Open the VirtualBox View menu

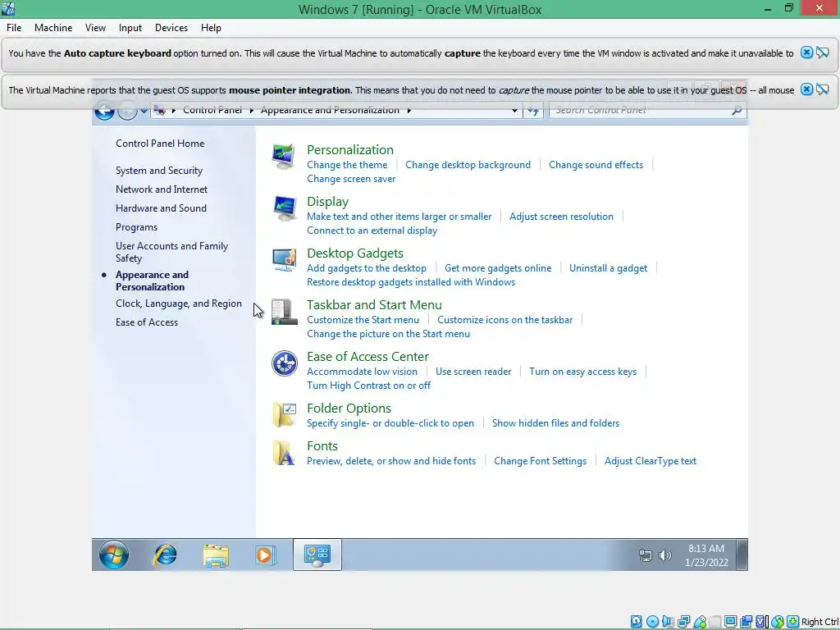(95, 28)
